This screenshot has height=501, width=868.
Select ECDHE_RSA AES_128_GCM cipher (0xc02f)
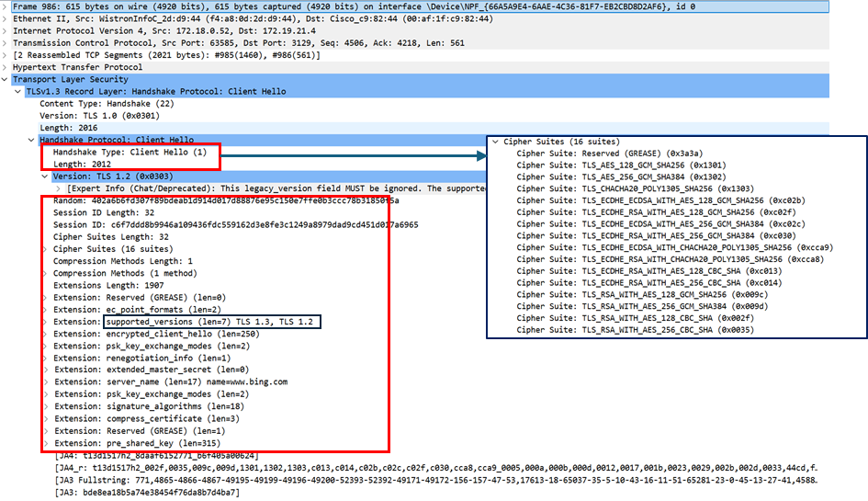click(x=656, y=212)
